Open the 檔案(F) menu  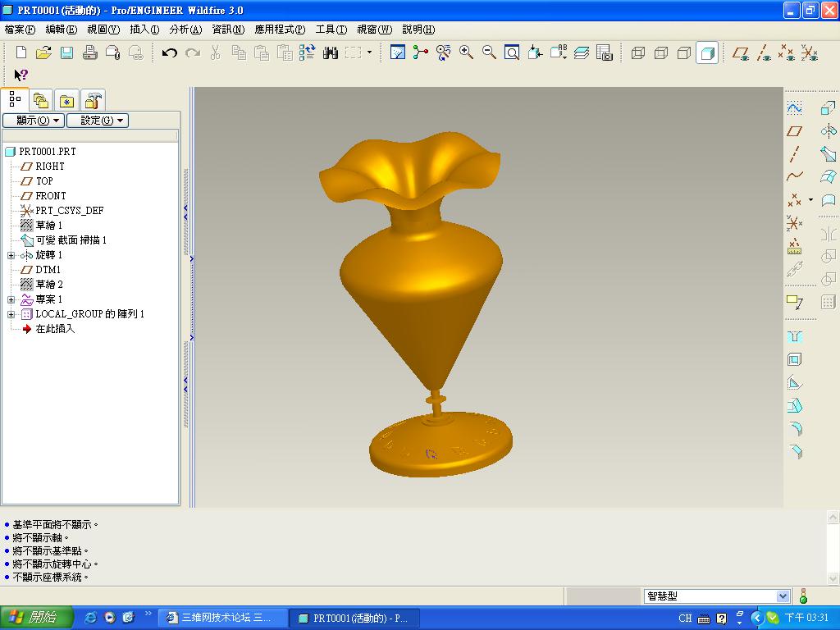(20, 30)
